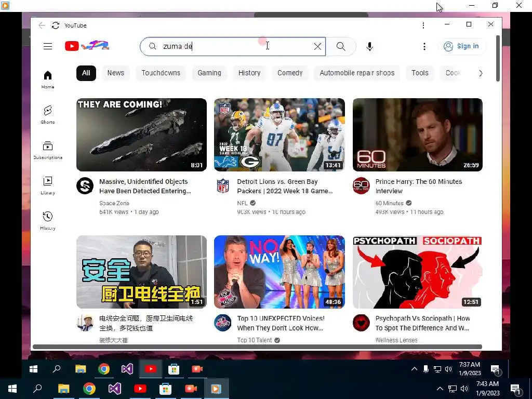Go to Home in the sidebar

point(48,79)
